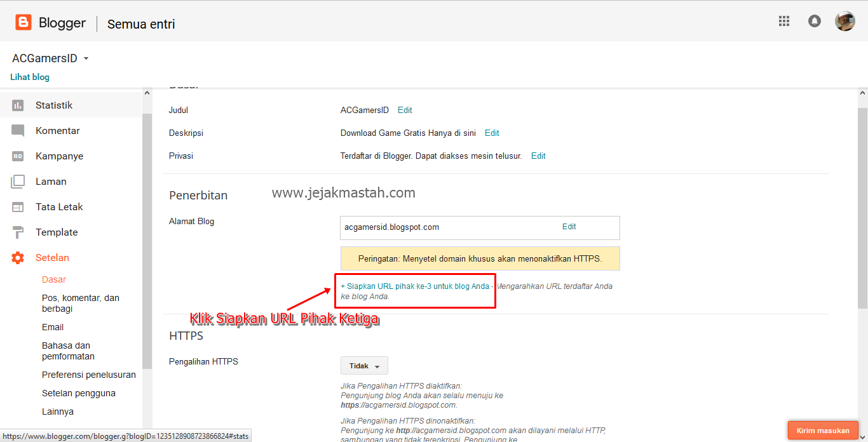Select the Dasar settings subitem
The image size is (868, 442).
[x=54, y=279]
